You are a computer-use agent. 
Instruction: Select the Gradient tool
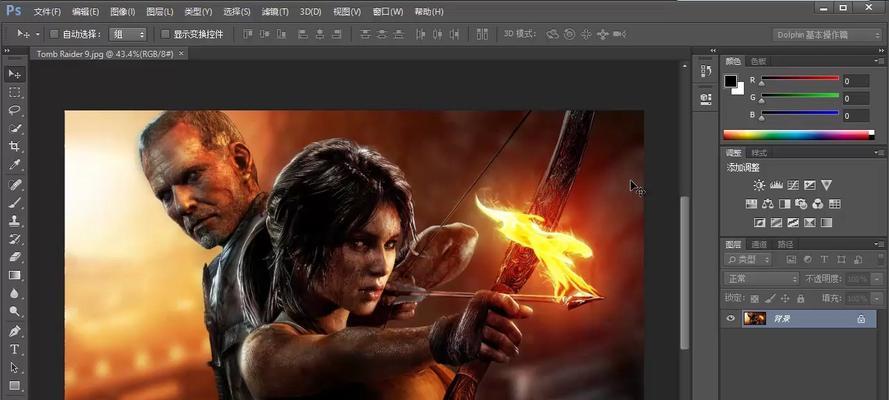click(15, 275)
